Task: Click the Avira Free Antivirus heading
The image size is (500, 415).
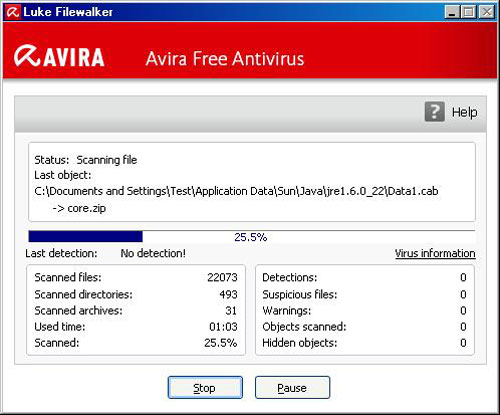Action: pos(225,59)
